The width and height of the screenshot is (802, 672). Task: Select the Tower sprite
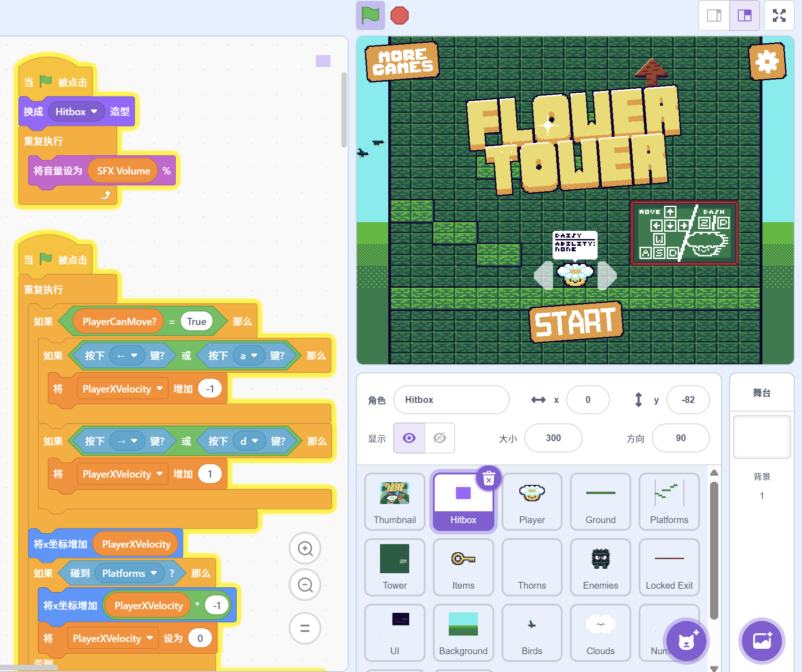(x=395, y=567)
